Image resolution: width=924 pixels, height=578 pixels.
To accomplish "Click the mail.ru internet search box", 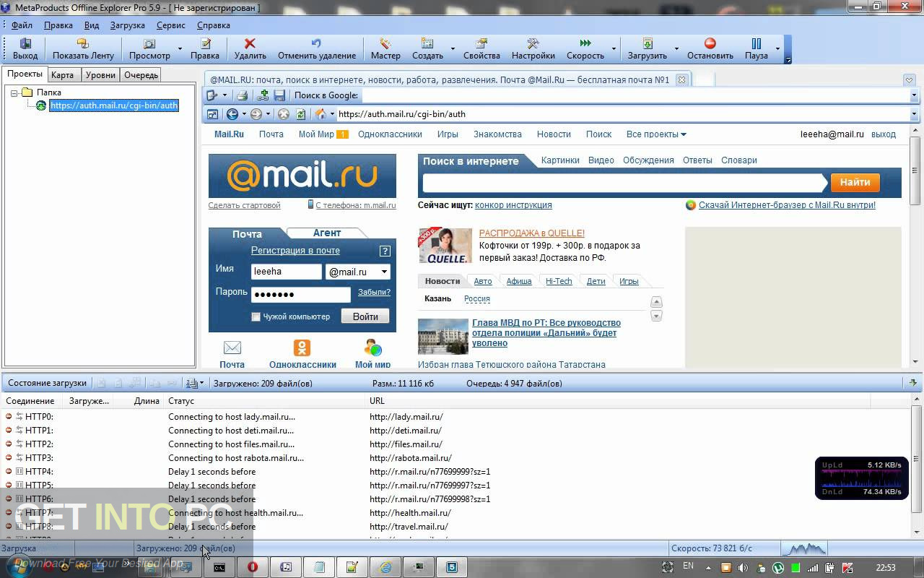I will pyautogui.click(x=624, y=183).
